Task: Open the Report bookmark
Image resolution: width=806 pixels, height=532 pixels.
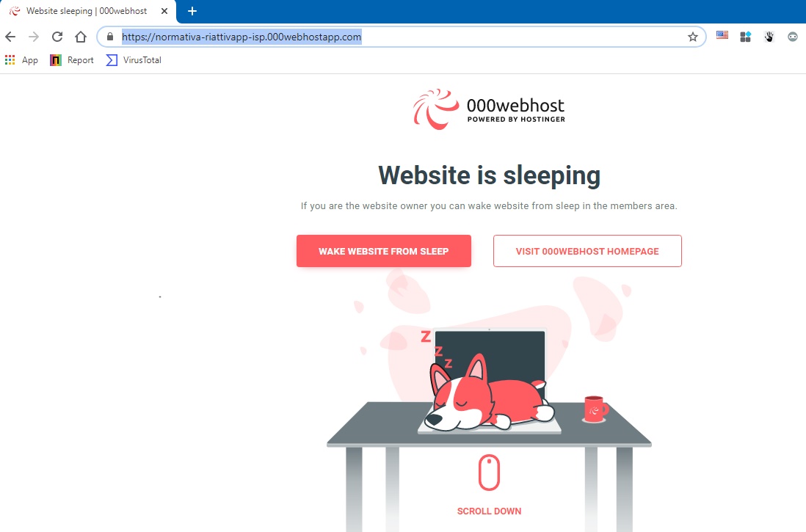Action: (72, 60)
